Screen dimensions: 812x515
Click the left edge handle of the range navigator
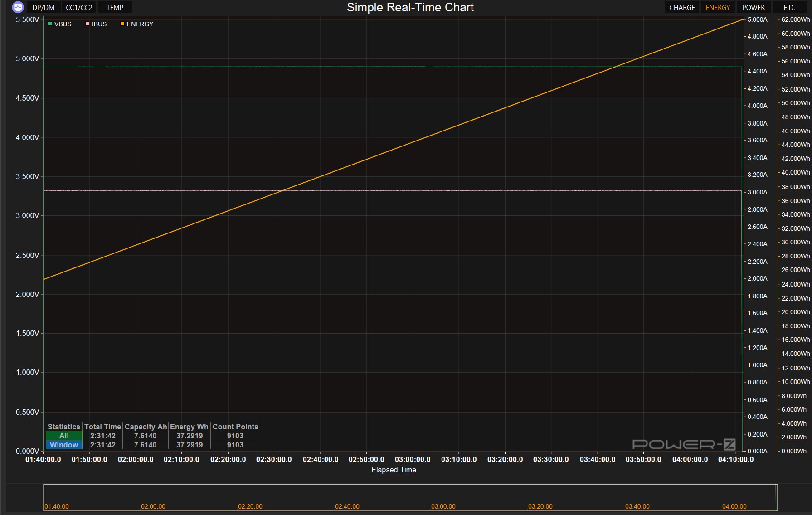point(44,497)
